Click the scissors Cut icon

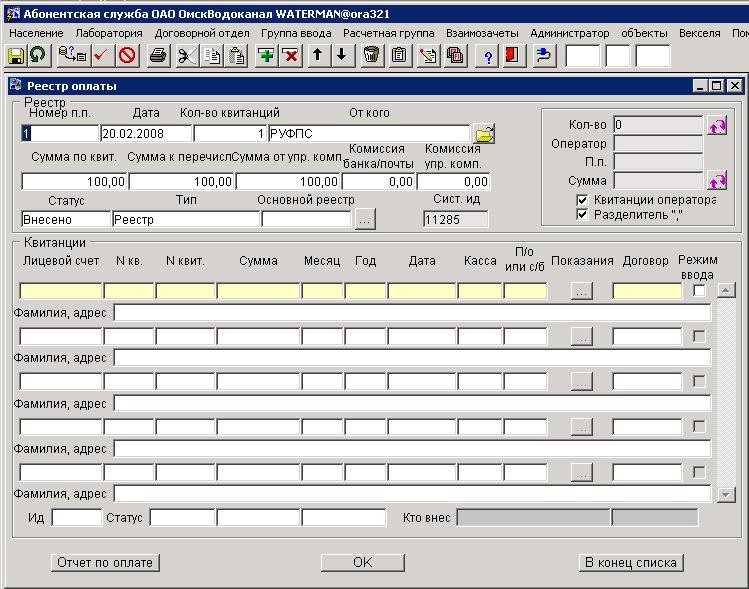185,55
